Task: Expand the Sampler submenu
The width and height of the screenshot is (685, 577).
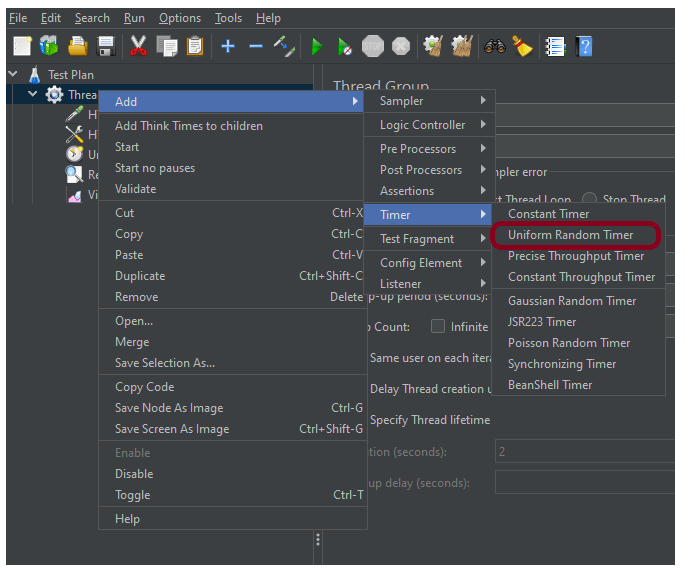Action: [x=432, y=101]
